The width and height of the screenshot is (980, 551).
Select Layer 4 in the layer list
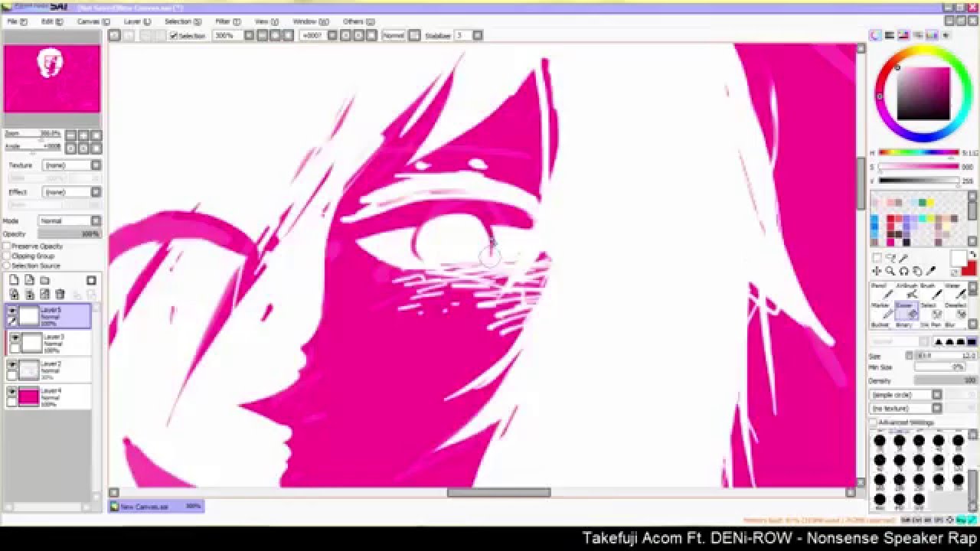pos(48,396)
